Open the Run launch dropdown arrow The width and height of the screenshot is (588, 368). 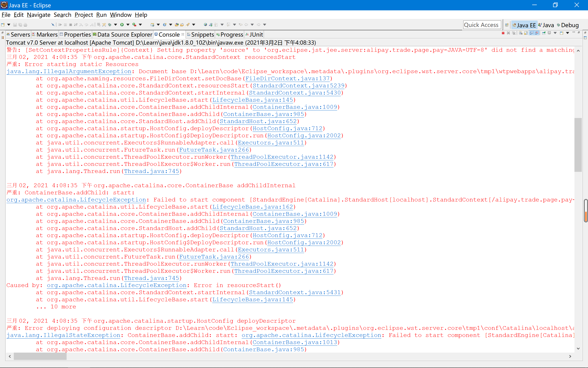coord(128,25)
